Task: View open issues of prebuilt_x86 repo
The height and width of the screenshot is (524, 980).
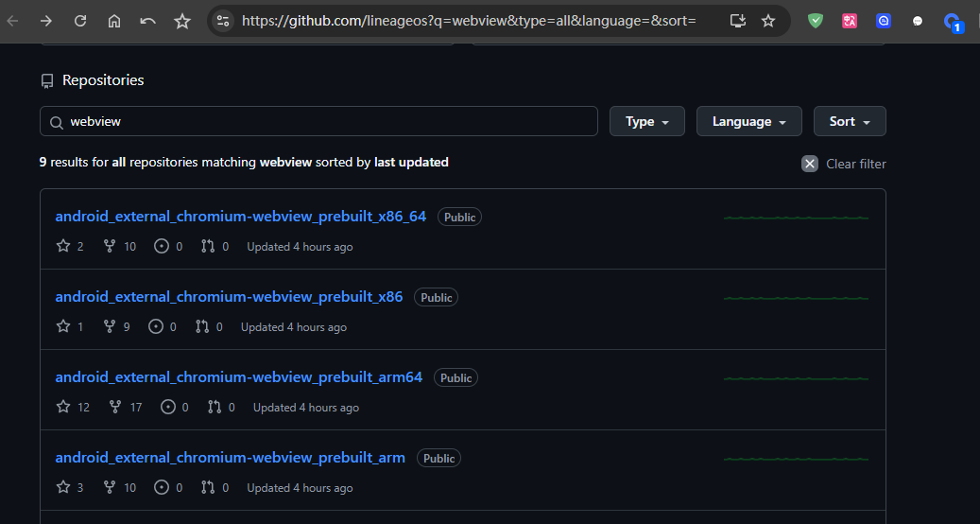Action: [x=163, y=326]
